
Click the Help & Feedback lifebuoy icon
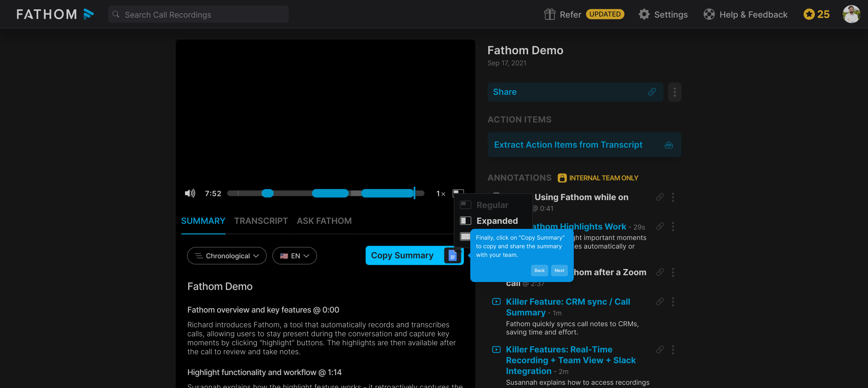(x=709, y=14)
